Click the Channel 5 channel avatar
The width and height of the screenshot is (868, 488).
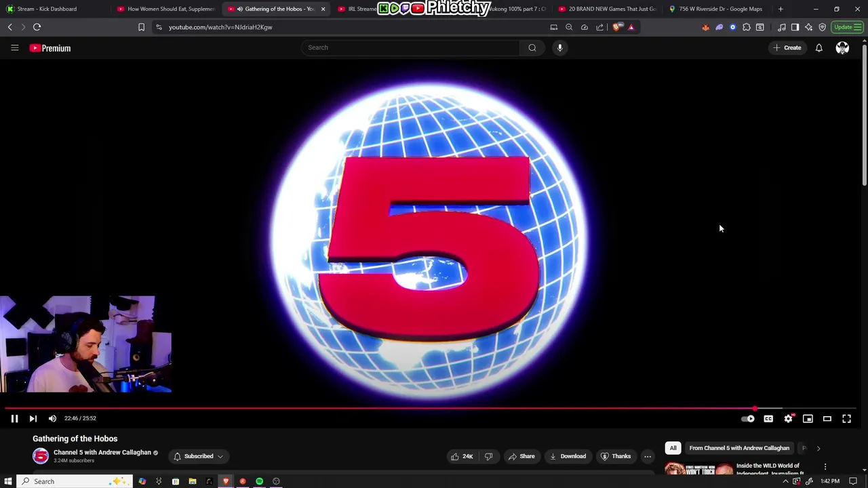41,456
